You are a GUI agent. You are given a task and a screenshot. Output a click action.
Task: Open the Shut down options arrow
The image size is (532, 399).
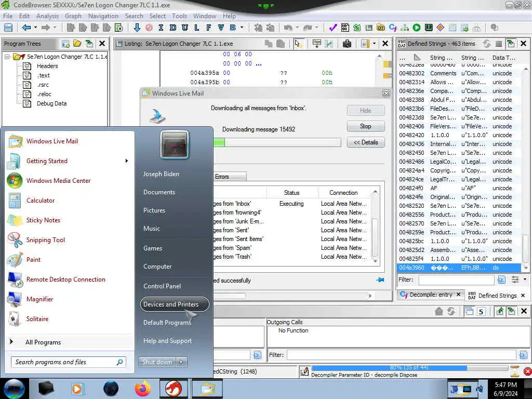coord(181,362)
